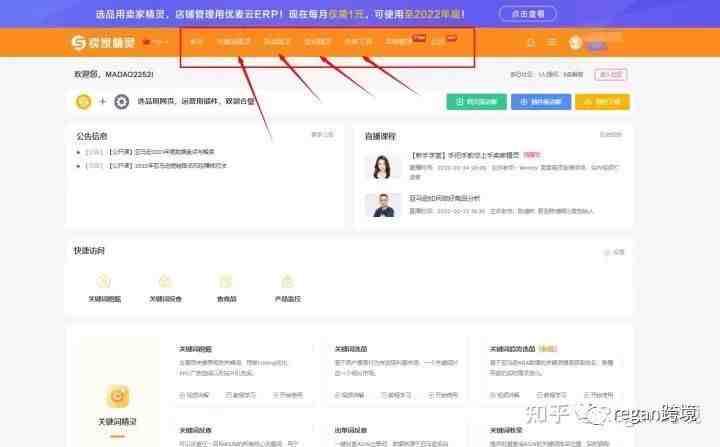Open the first live course title
The width and height of the screenshot is (720, 447).
(x=464, y=155)
